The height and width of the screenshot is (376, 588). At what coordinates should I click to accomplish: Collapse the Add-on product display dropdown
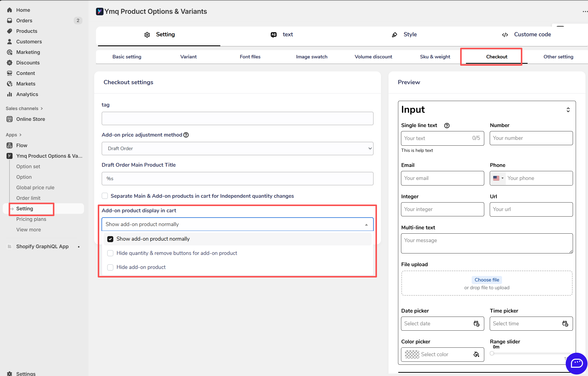(x=366, y=225)
